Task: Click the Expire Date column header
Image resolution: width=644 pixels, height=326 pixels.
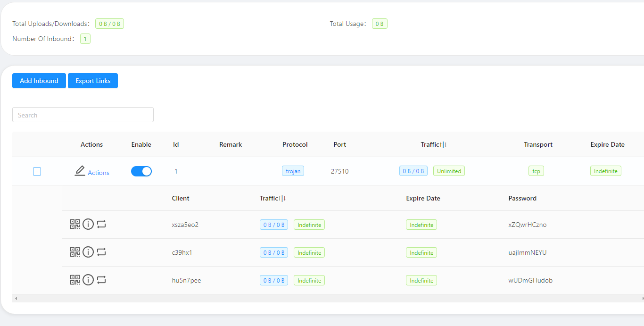Action: (607, 144)
